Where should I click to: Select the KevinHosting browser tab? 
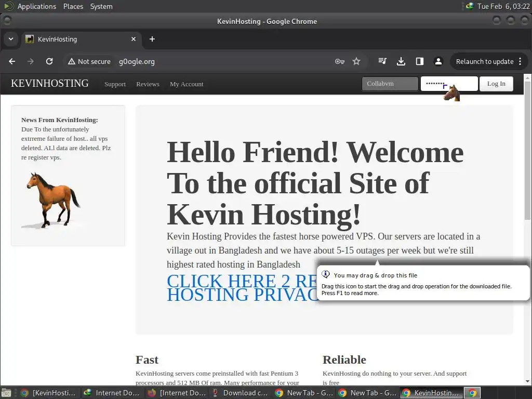click(82, 39)
